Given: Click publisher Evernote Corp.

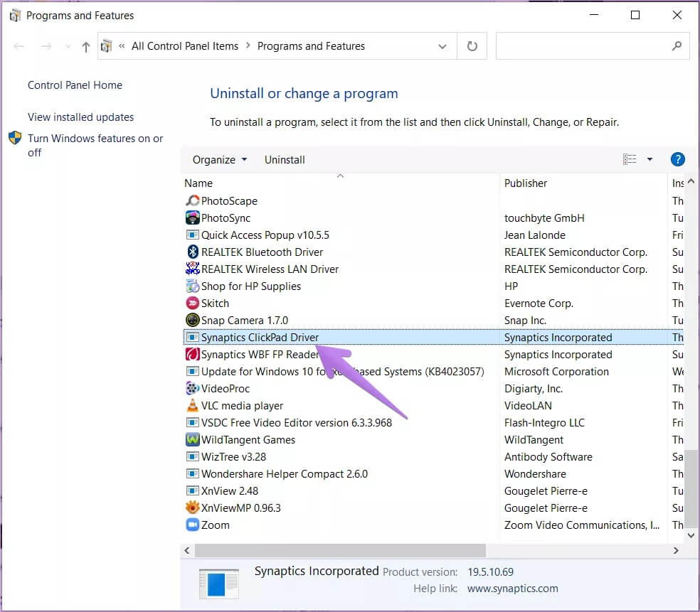Looking at the screenshot, I should [539, 303].
